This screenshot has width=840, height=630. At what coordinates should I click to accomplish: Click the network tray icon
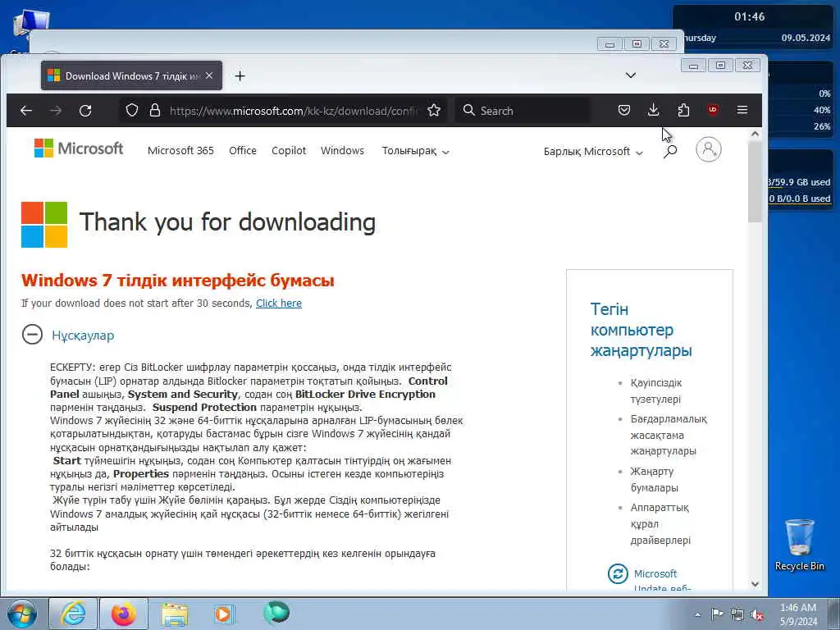pyautogui.click(x=737, y=614)
